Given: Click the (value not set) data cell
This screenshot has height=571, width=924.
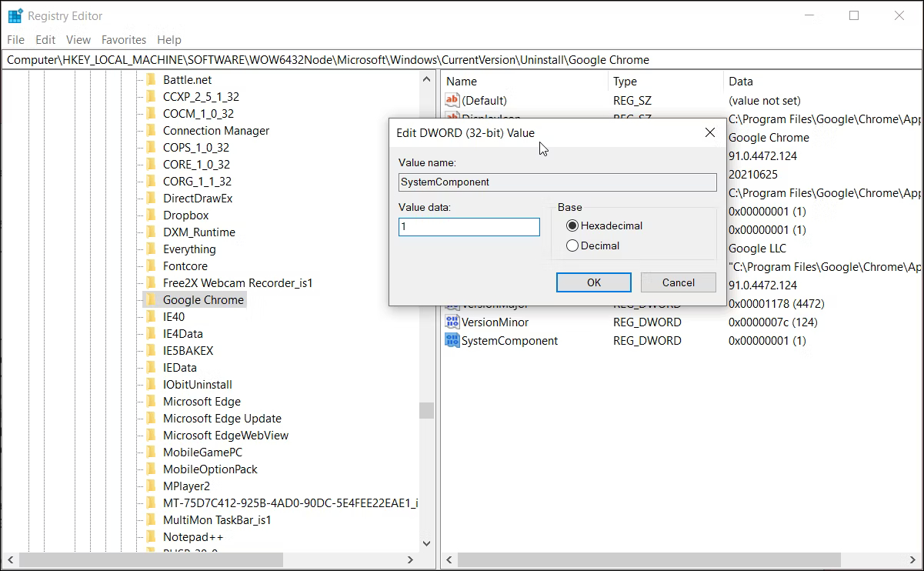Looking at the screenshot, I should click(x=765, y=100).
